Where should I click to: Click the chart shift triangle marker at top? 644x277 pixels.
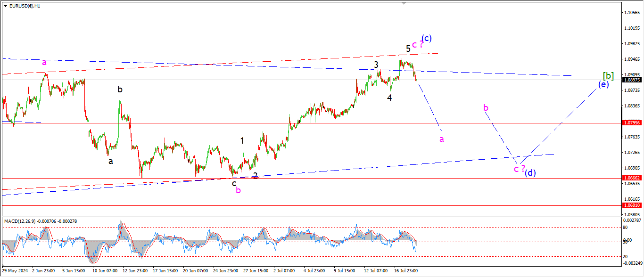(404, 3)
